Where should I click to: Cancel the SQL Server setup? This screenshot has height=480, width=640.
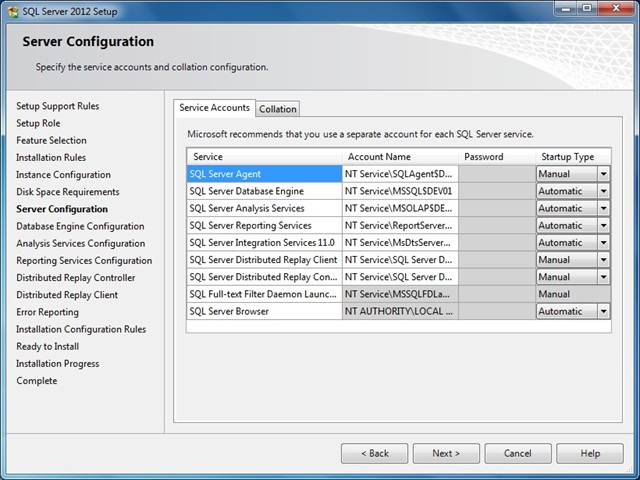point(518,453)
